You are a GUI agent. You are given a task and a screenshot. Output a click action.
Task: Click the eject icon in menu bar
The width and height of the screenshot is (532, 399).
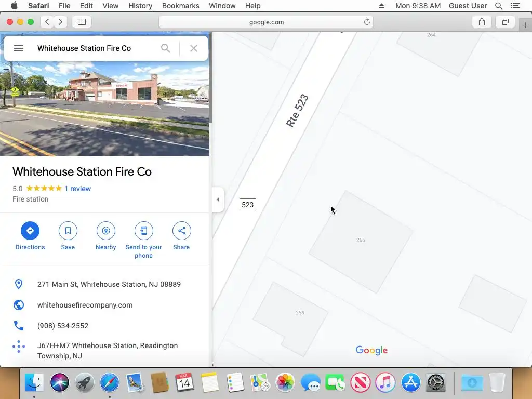(382, 6)
